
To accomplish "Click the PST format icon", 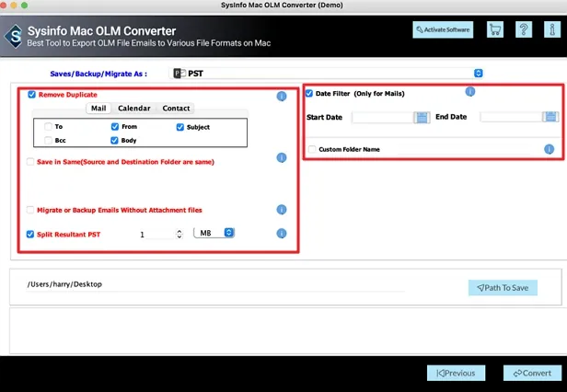I will [179, 74].
